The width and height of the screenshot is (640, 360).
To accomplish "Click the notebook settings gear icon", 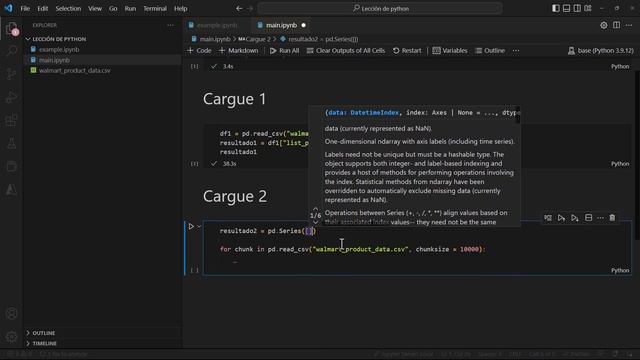I will click(604, 25).
